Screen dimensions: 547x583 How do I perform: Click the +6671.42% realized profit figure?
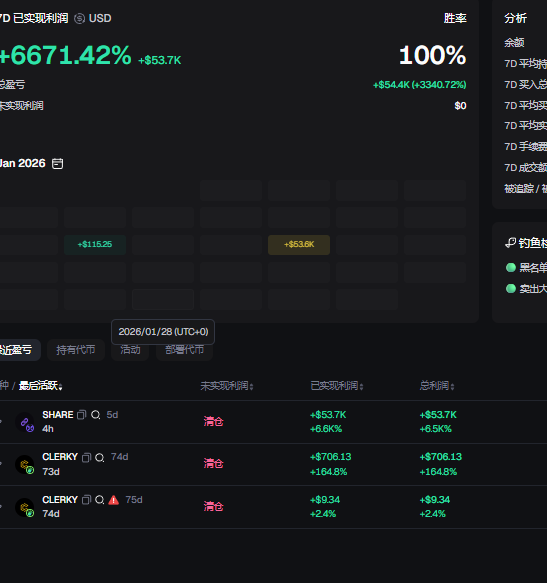point(65,55)
